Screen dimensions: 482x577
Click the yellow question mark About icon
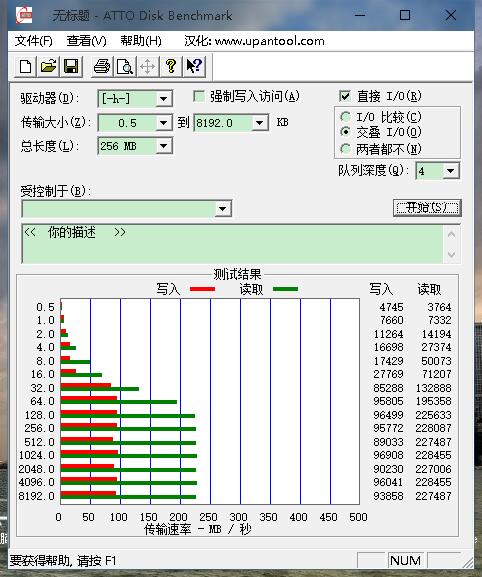tap(171, 66)
